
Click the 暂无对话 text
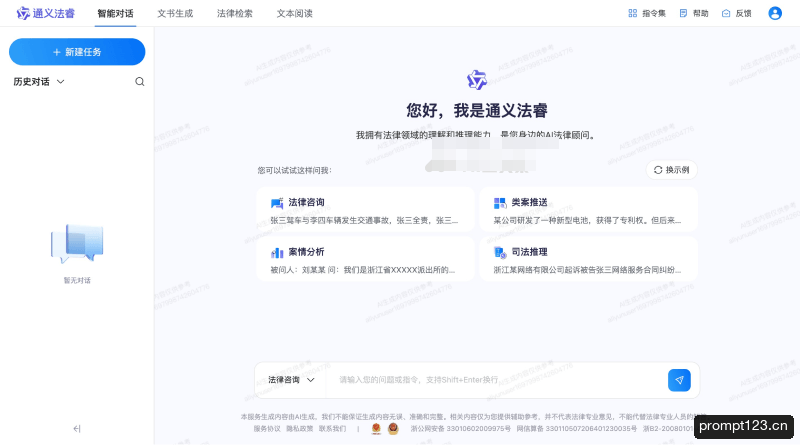pos(77,280)
